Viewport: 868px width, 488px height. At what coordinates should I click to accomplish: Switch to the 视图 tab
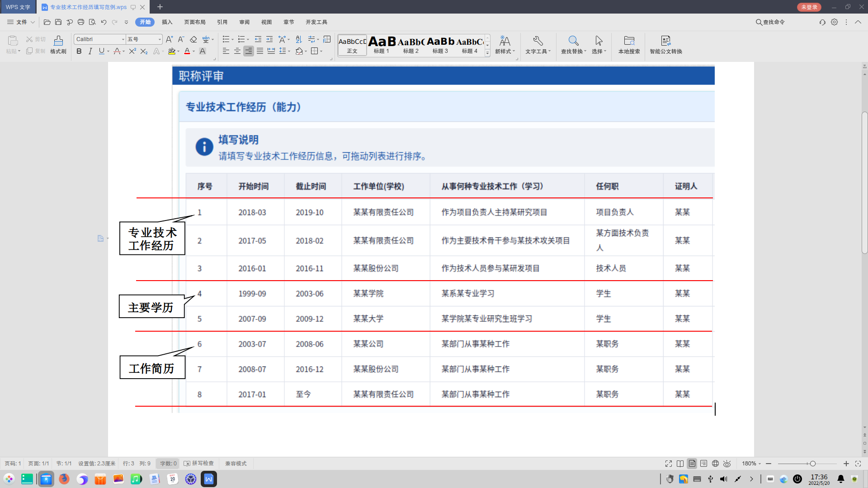click(267, 22)
